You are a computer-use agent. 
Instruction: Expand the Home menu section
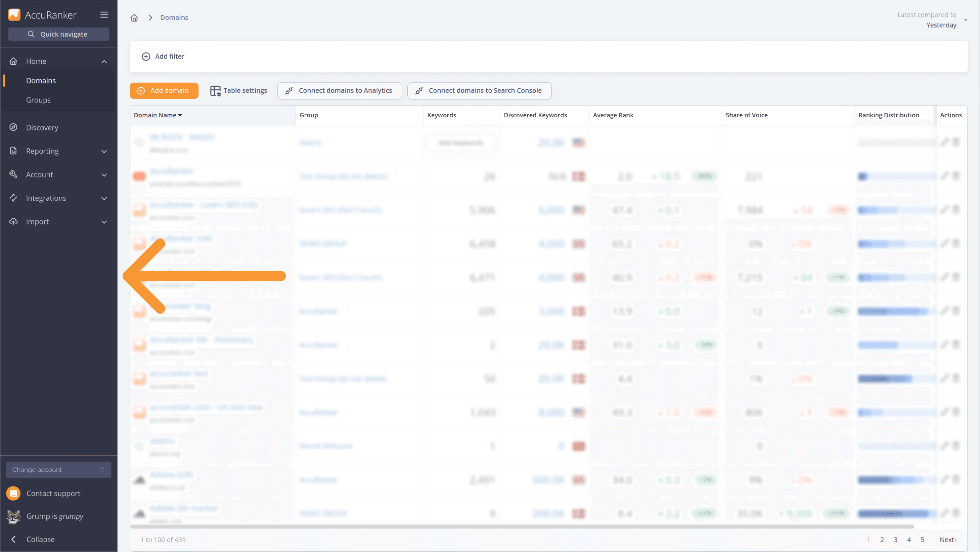tap(104, 61)
